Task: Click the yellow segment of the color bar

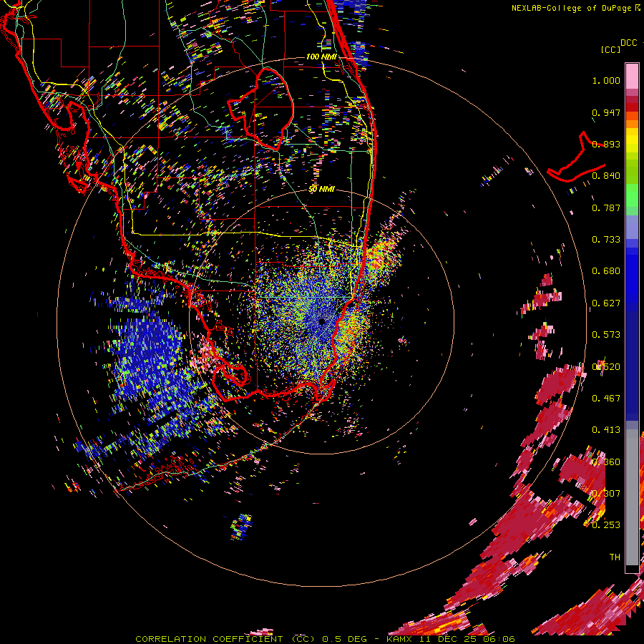Action: (632, 142)
